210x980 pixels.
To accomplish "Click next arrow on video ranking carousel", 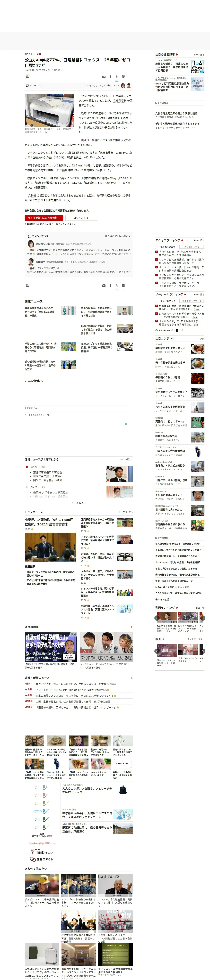I will (203, 618).
